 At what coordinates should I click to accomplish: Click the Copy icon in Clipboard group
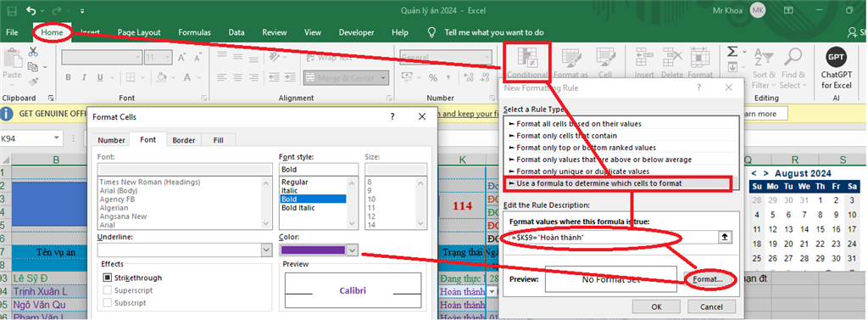[x=33, y=67]
